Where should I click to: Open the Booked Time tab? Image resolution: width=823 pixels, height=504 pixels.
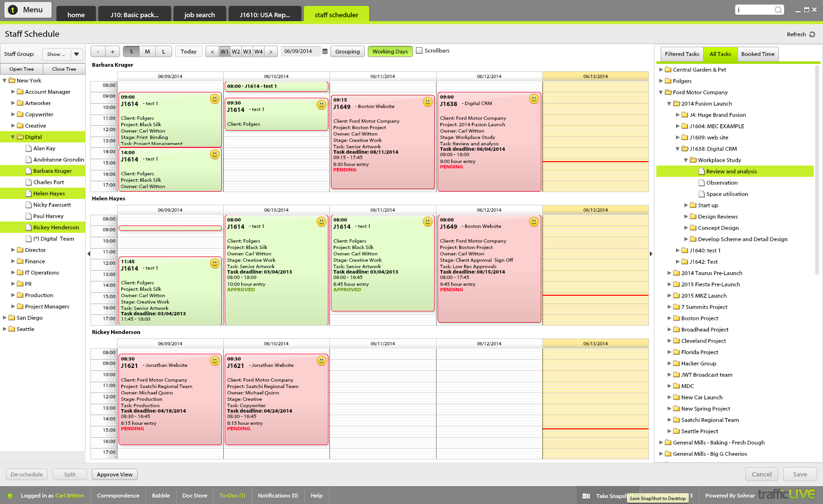pos(758,54)
